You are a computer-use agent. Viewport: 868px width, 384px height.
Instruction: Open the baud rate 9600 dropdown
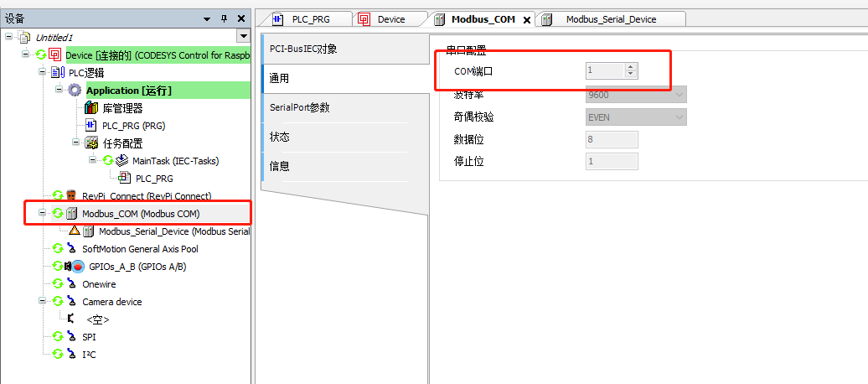coord(679,94)
